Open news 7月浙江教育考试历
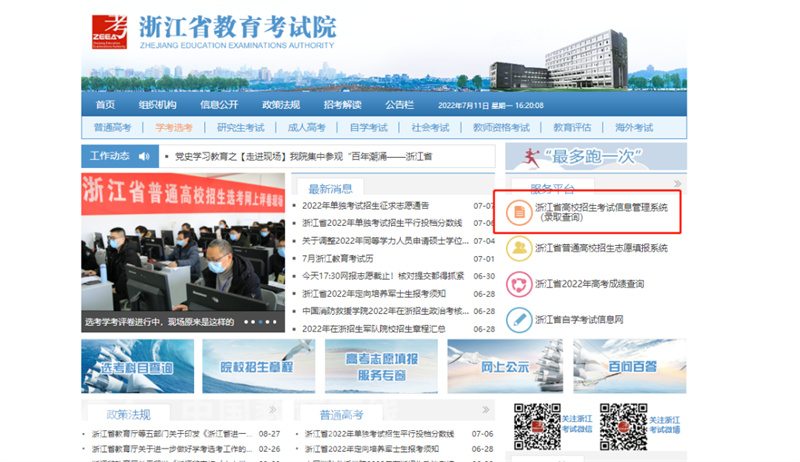The height and width of the screenshot is (462, 800). point(337,259)
